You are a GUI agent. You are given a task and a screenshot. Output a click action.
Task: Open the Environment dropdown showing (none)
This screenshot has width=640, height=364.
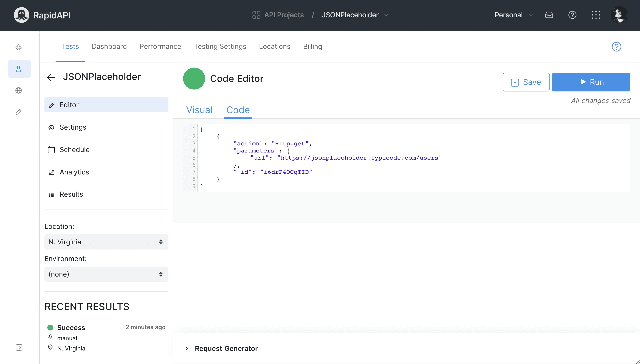coord(106,274)
